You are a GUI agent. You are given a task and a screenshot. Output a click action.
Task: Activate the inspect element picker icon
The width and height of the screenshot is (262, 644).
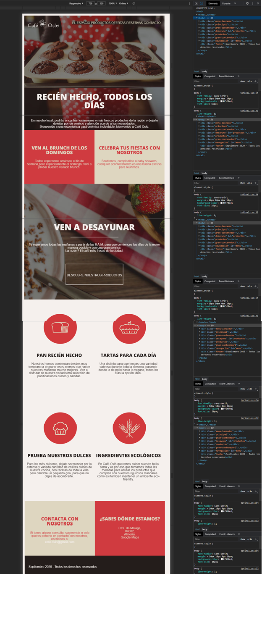pos(196,3)
